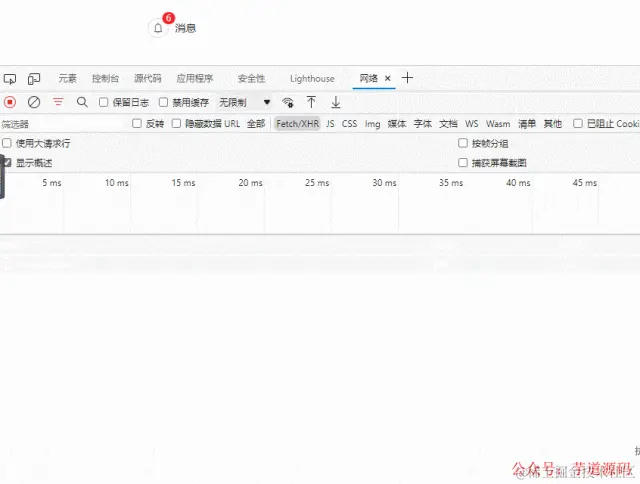Check the 反转 filter option

coord(137,123)
